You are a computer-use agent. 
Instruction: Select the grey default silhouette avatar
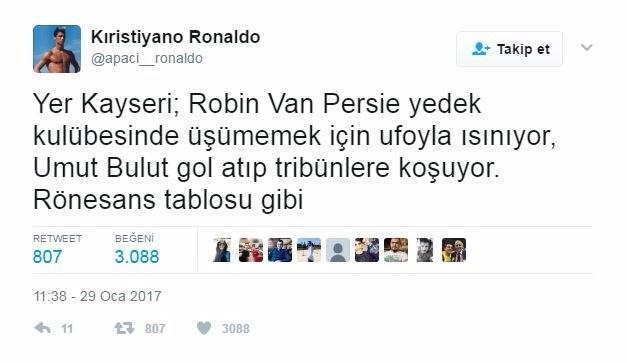(x=338, y=250)
